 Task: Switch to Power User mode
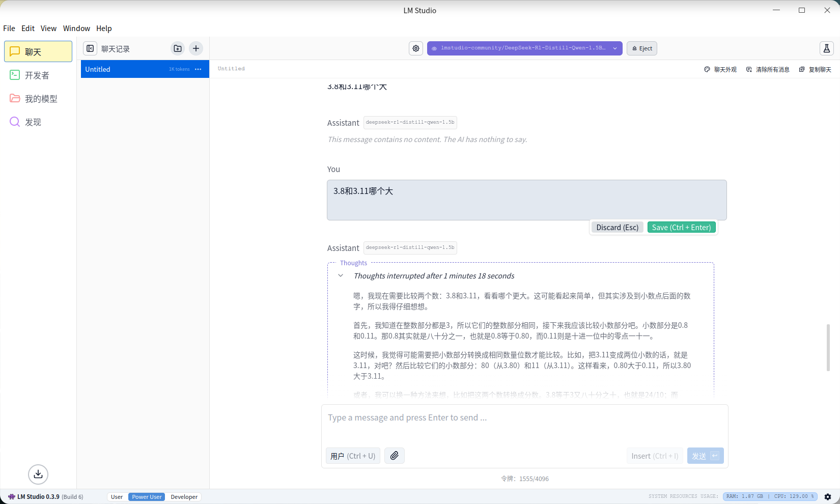click(147, 497)
